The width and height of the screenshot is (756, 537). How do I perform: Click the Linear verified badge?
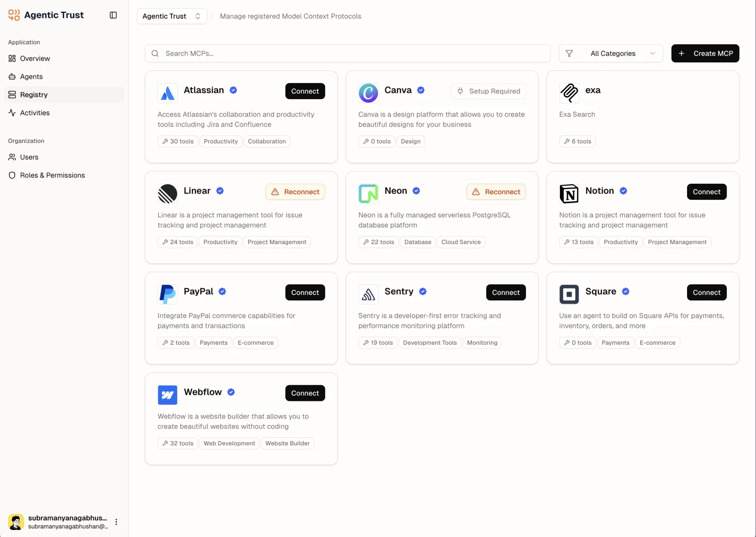[220, 191]
